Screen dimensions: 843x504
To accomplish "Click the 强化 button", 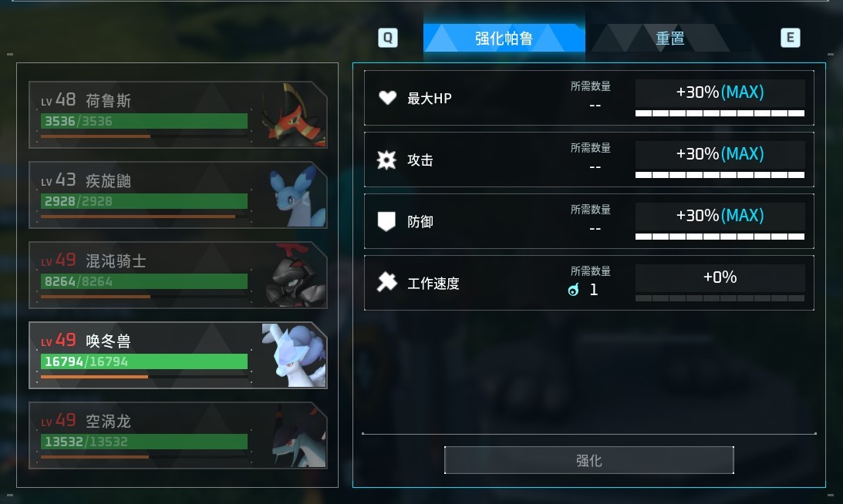I will [x=588, y=461].
